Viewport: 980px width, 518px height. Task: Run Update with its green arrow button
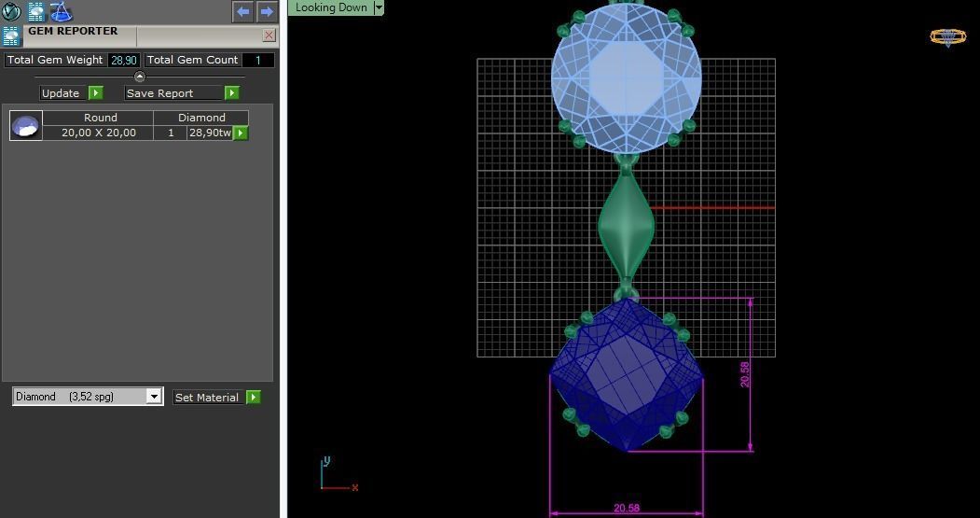[96, 93]
